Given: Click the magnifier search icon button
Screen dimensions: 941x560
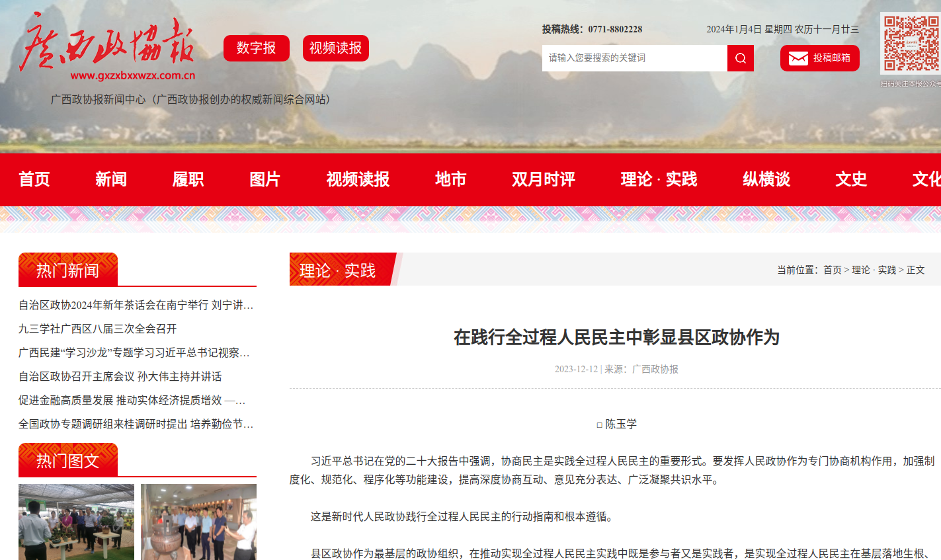Looking at the screenshot, I should [740, 58].
